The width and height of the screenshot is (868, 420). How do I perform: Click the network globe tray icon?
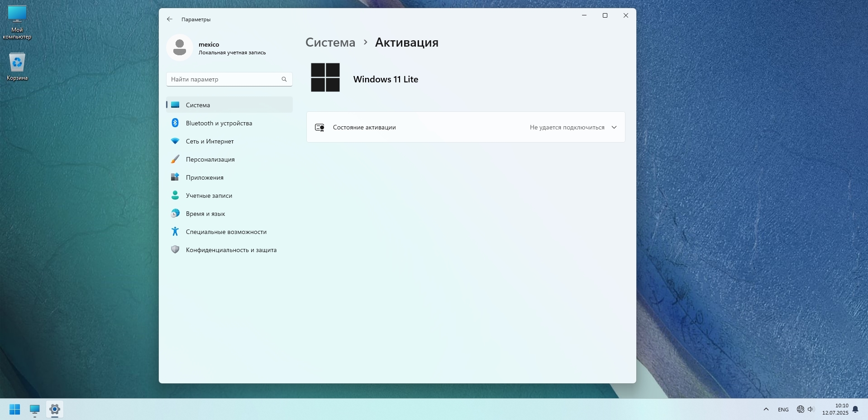point(801,409)
